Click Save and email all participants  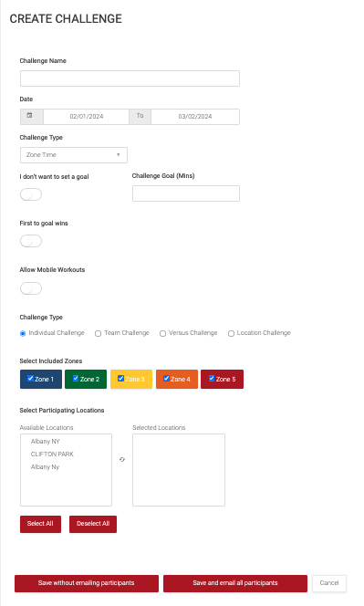pos(235,583)
